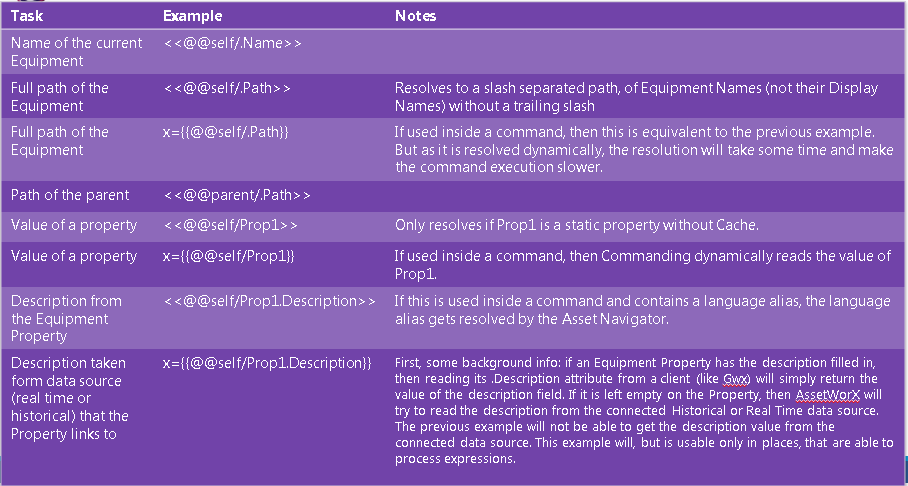The image size is (908, 486).
Task: Select the "Resolves to a slash separated path" note
Action: click(636, 96)
